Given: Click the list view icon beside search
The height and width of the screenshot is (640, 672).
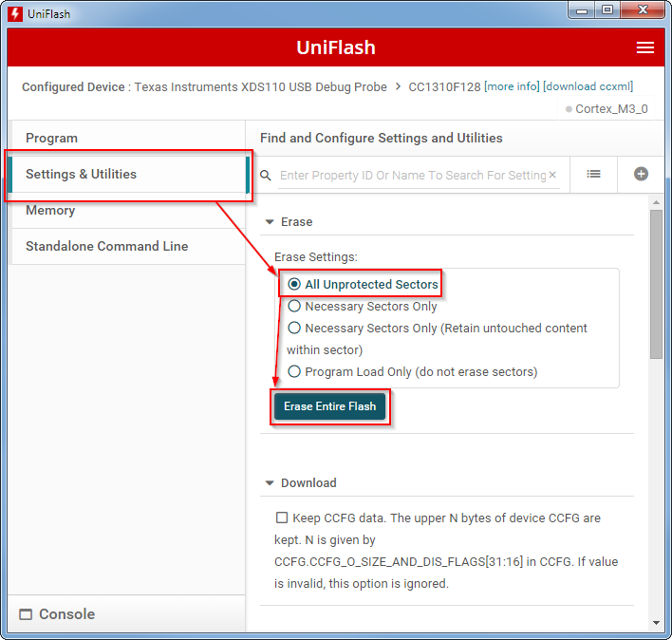Looking at the screenshot, I should [x=593, y=174].
